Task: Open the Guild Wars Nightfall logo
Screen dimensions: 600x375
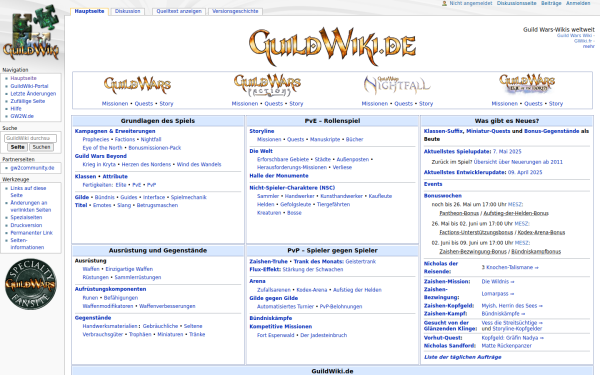Action: click(x=397, y=85)
